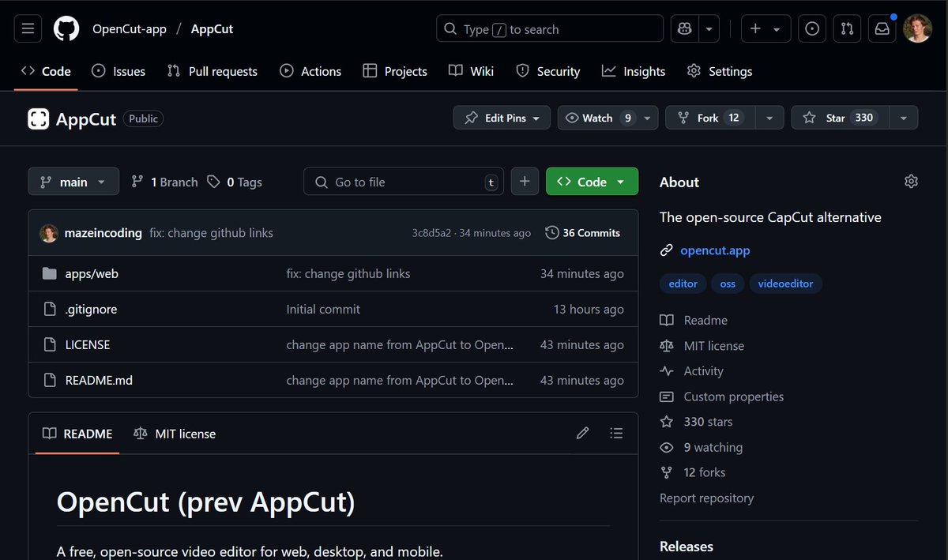The height and width of the screenshot is (560, 948).
Task: Expand the Watch options arrow
Action: pos(647,118)
